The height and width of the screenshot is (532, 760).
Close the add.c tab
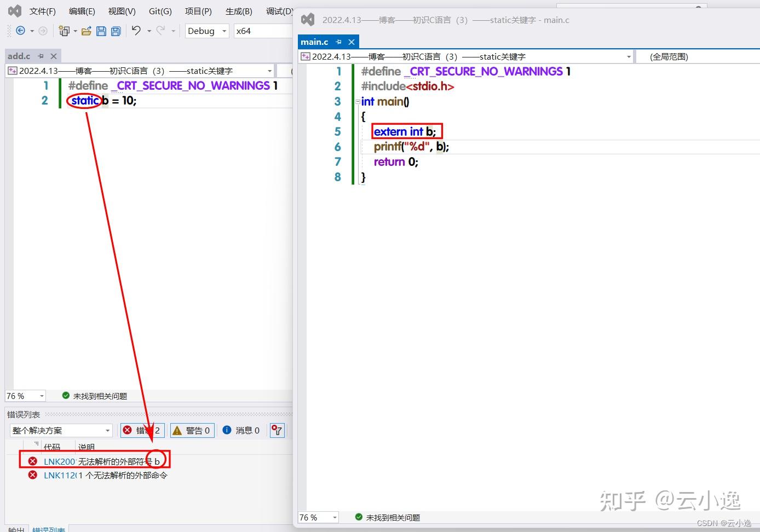(x=54, y=56)
